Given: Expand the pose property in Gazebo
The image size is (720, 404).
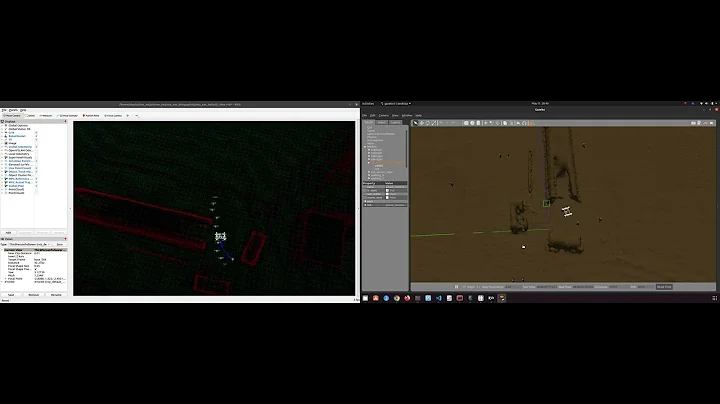Looking at the screenshot, I should pyautogui.click(x=366, y=201).
